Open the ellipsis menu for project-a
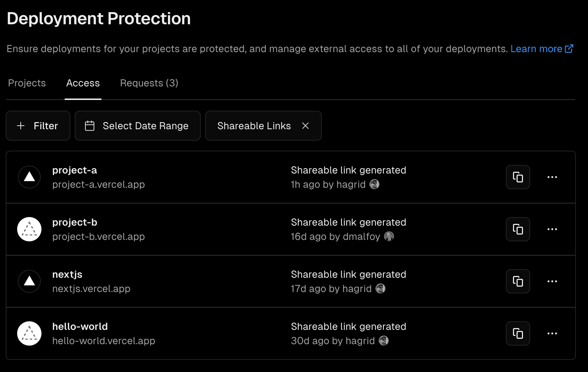The width and height of the screenshot is (588, 372). coord(552,177)
